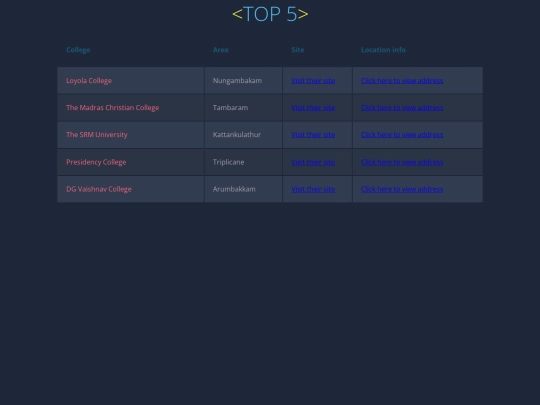Image resolution: width=540 pixels, height=405 pixels.
Task: Open SRM University's Visit their site link
Action: pyautogui.click(x=313, y=135)
